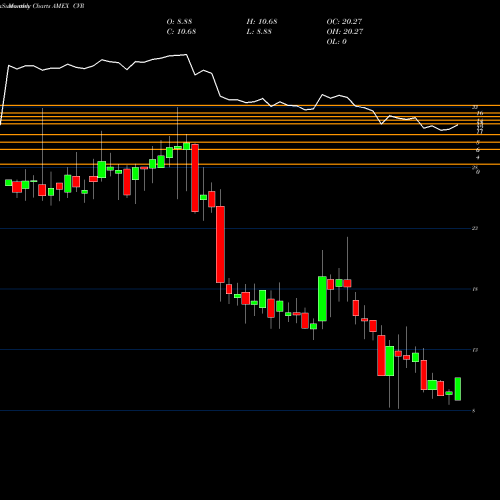Screen dimensions: 500x500
Task: Click the open price 'O: 8.88'
Action: click(x=179, y=22)
